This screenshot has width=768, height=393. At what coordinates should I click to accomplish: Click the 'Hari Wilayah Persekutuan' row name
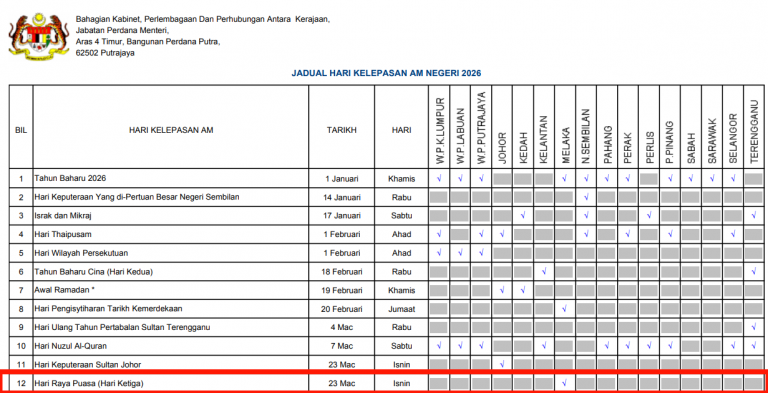[81, 253]
